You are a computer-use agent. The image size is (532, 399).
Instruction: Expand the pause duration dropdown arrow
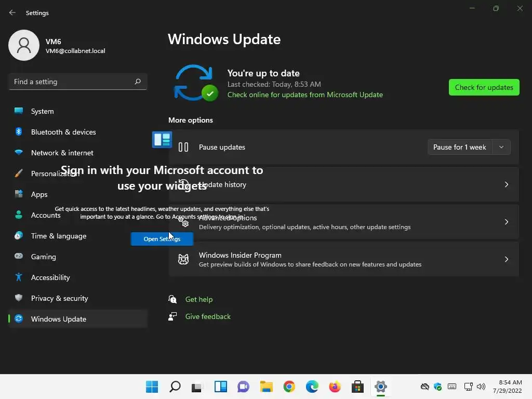pos(501,147)
